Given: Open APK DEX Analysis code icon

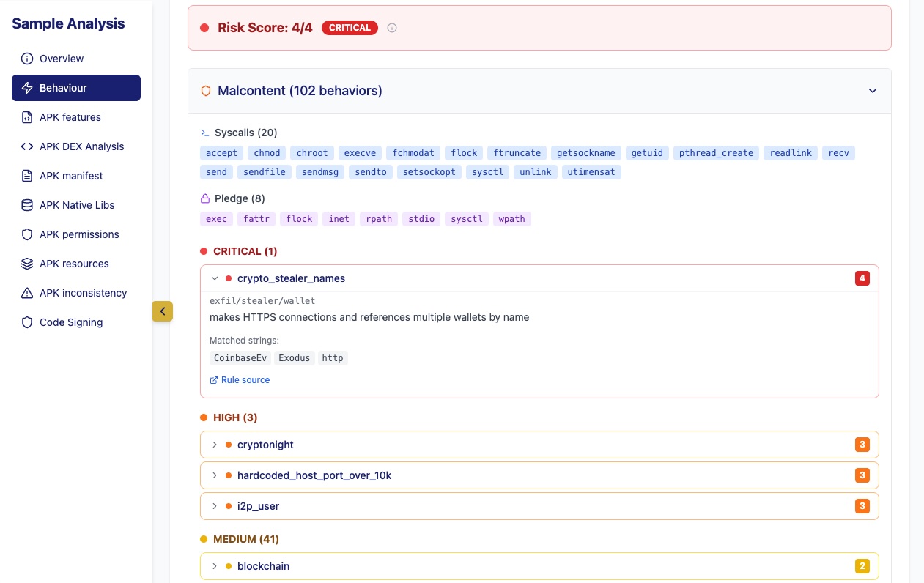Looking at the screenshot, I should tap(28, 146).
